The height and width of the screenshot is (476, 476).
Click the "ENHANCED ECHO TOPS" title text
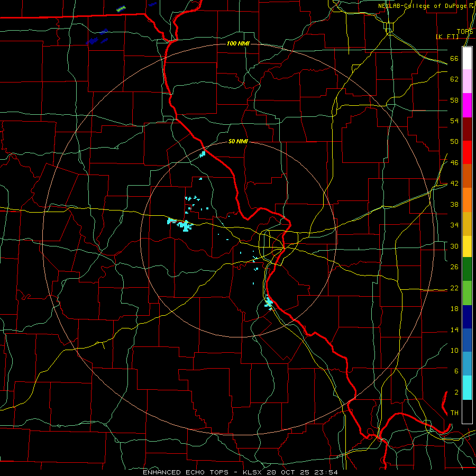(186, 472)
